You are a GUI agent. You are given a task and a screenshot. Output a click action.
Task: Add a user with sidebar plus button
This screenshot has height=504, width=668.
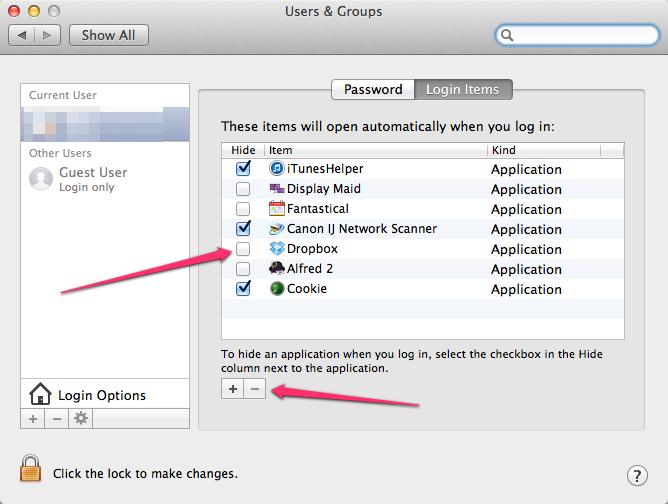(x=33, y=418)
